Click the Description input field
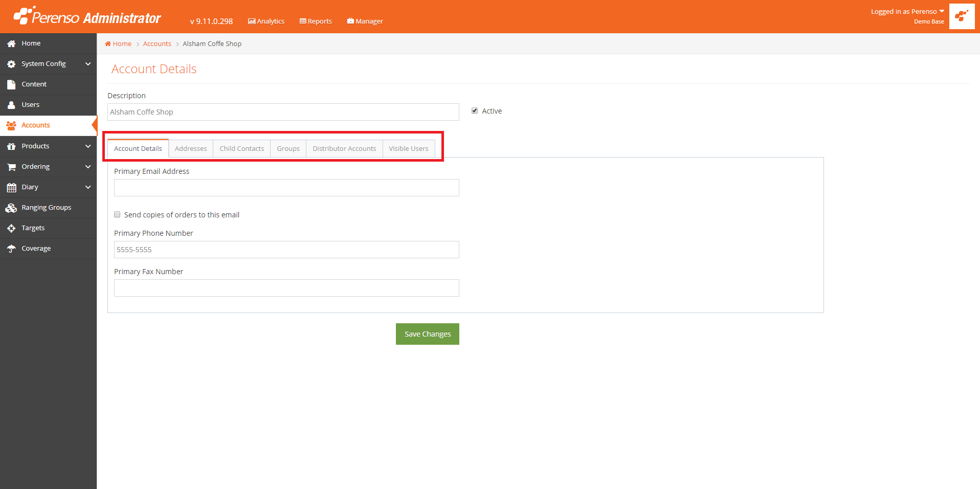The image size is (980, 489). click(283, 112)
